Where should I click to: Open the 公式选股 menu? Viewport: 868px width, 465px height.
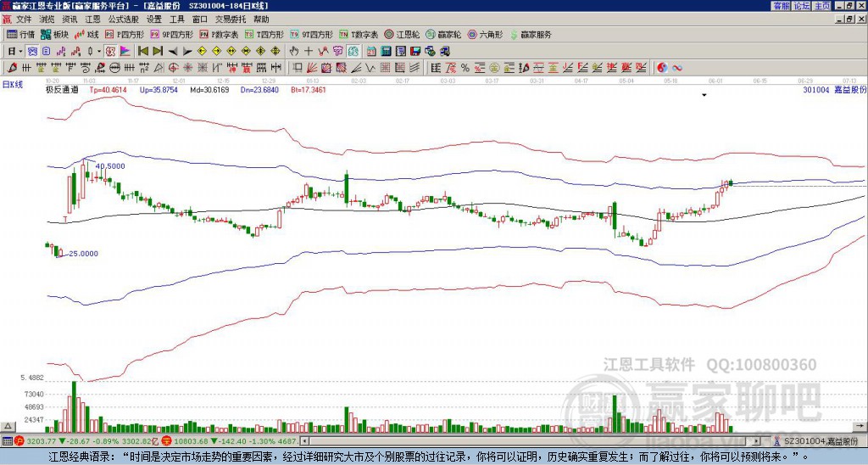tap(124, 20)
